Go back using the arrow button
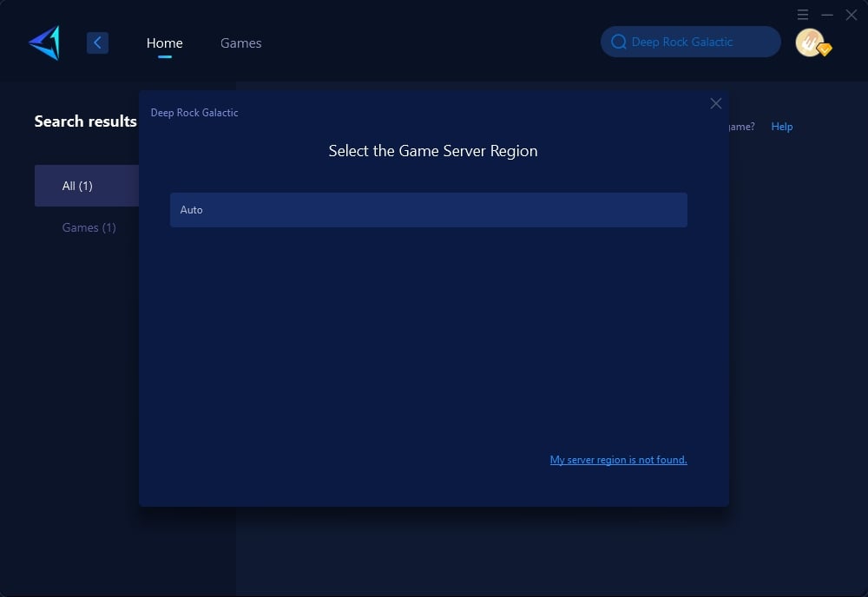Image resolution: width=868 pixels, height=597 pixels. 97,43
